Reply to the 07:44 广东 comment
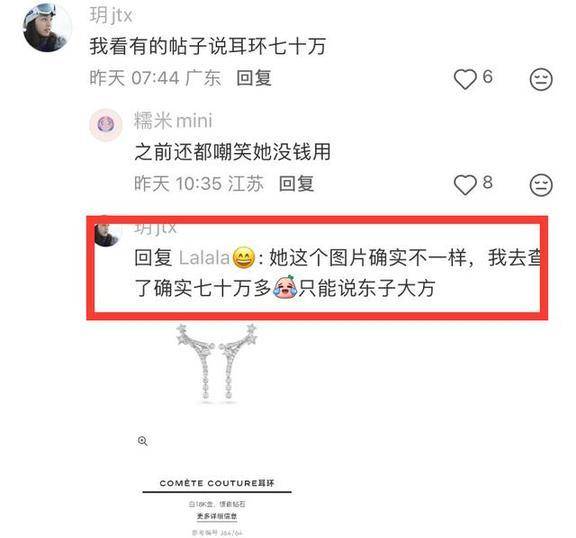The height and width of the screenshot is (538, 576). coord(254,78)
